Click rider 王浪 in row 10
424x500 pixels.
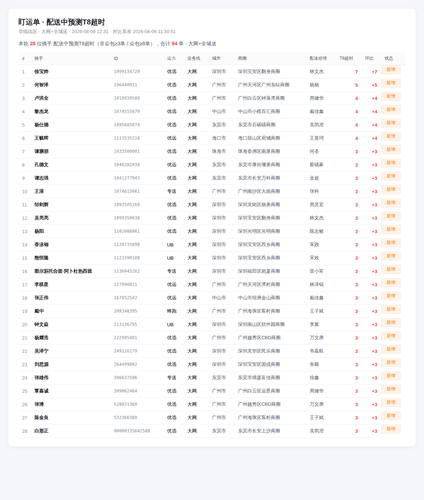[x=39, y=191]
